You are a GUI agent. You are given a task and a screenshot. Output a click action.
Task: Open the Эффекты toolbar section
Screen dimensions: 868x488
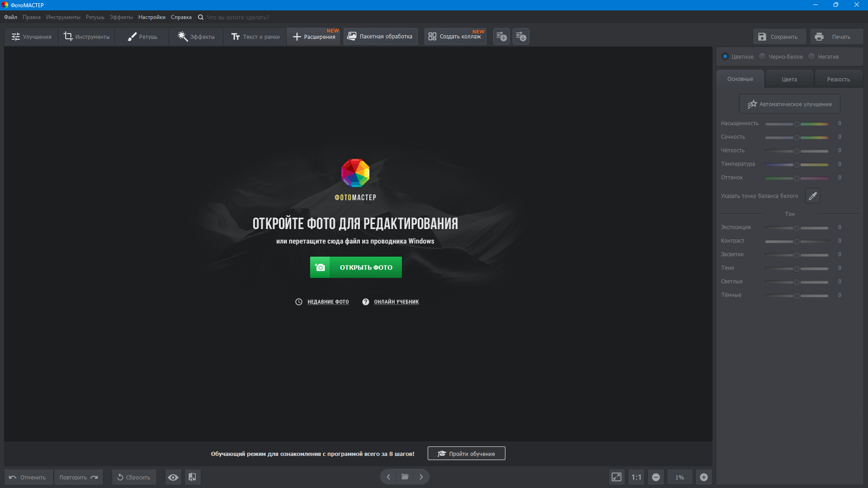click(196, 37)
